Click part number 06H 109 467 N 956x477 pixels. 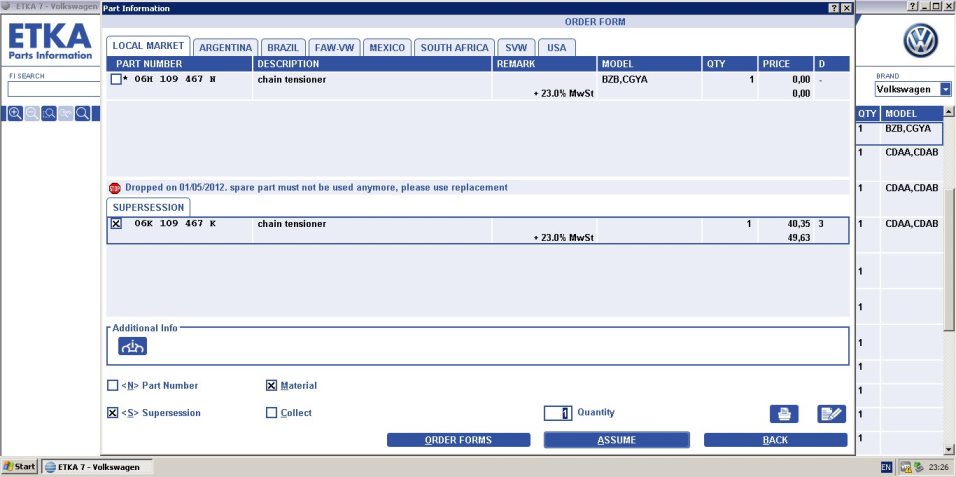(175, 79)
